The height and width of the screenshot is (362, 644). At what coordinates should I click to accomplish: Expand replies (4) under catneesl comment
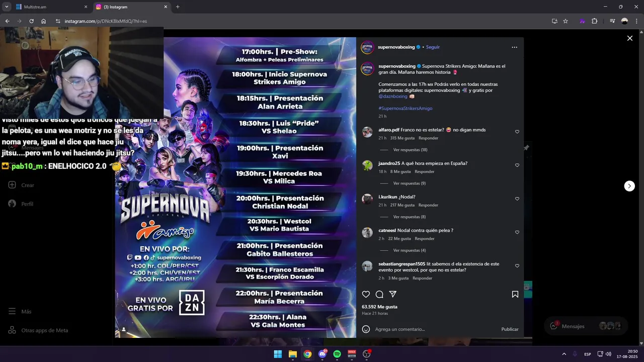coord(409,250)
